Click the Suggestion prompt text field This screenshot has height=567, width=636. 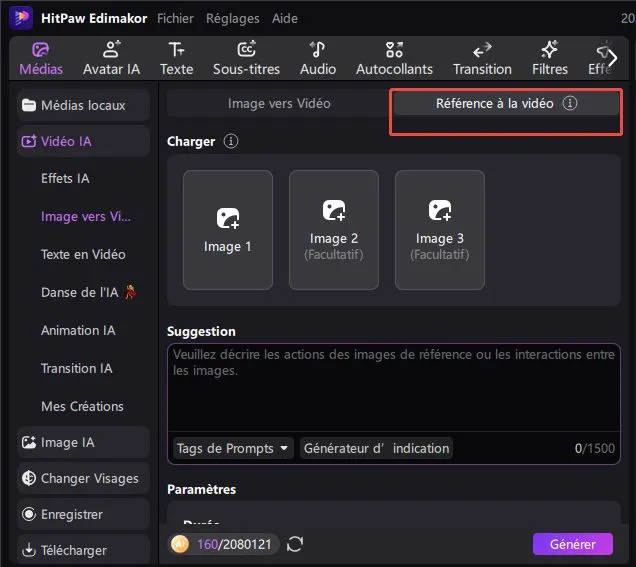coord(393,388)
